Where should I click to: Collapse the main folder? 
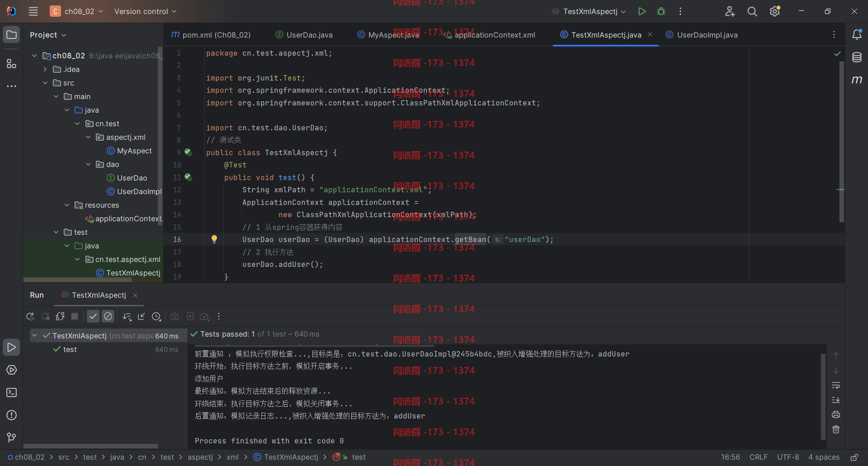56,96
